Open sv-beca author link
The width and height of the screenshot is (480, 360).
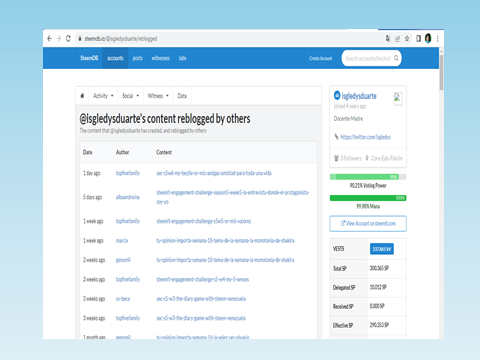coord(123,299)
